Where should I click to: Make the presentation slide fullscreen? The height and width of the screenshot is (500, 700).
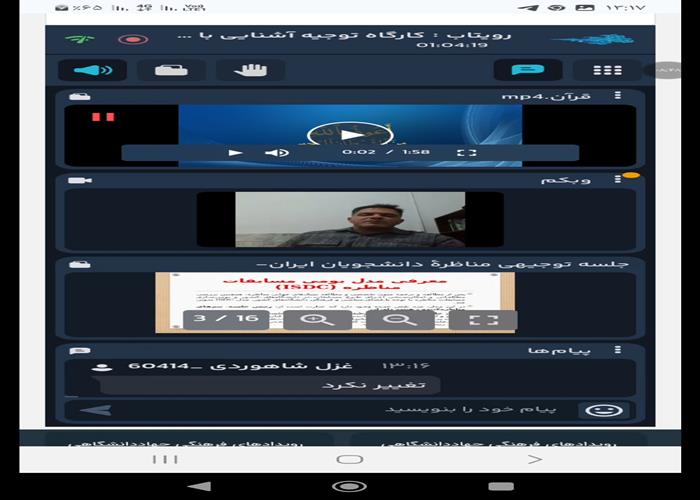[x=483, y=320]
